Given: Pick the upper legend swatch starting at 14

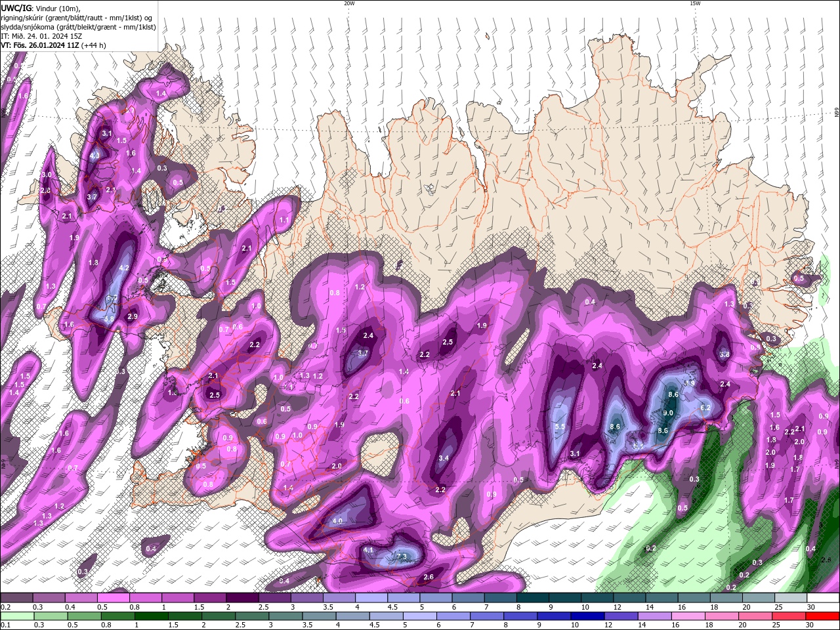Looking at the screenshot, I should pos(661,598).
